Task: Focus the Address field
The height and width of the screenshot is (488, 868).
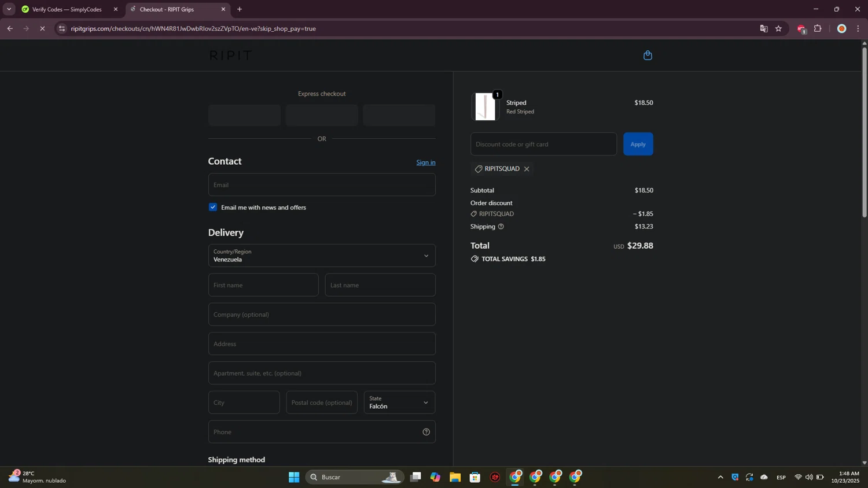Action: [x=322, y=344]
